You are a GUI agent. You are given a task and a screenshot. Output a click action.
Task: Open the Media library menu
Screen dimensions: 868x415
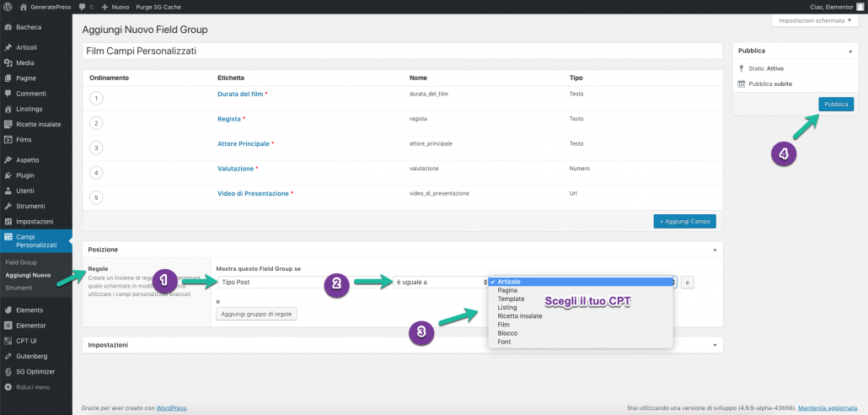tap(25, 62)
